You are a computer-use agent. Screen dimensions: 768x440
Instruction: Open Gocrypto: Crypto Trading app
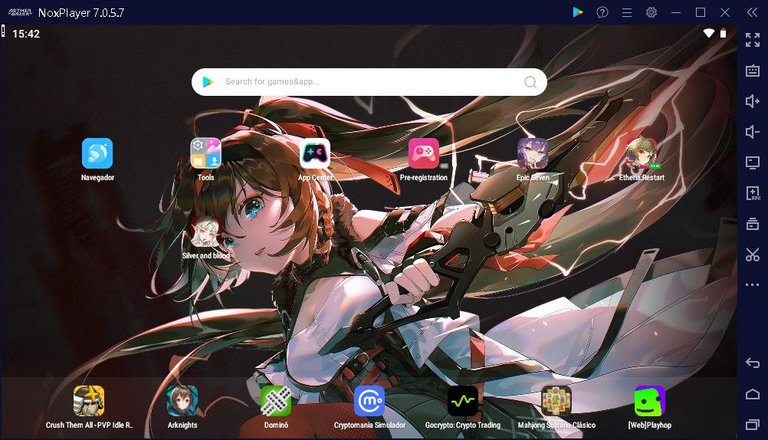[x=463, y=401]
